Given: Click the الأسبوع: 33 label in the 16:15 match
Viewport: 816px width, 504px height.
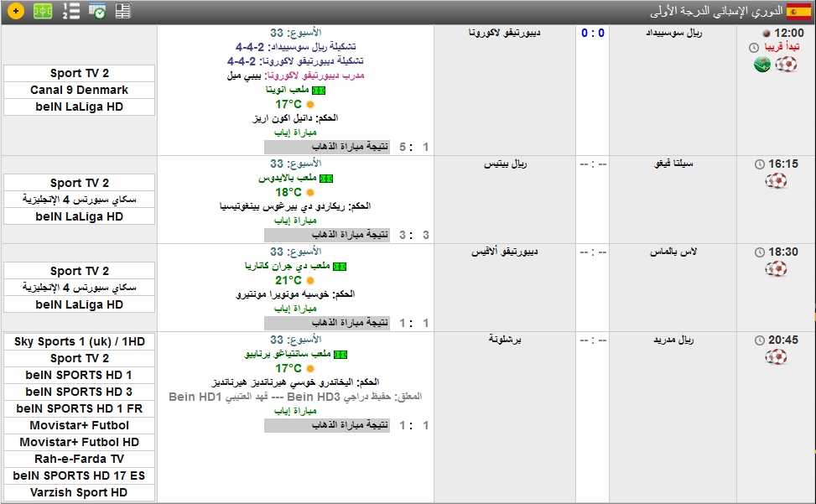Looking at the screenshot, I should 295,164.
